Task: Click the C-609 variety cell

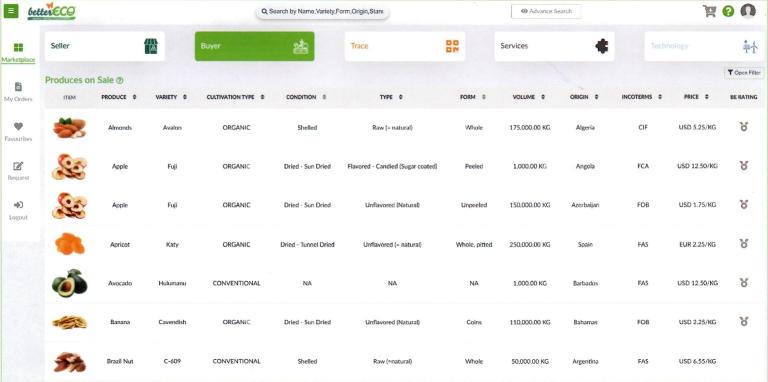Action: [172, 361]
